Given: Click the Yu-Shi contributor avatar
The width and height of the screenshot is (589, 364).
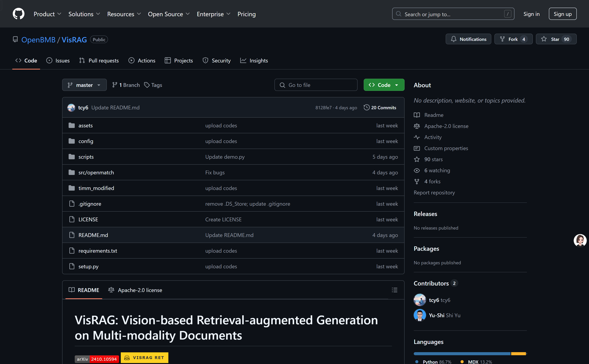Looking at the screenshot, I should [420, 315].
